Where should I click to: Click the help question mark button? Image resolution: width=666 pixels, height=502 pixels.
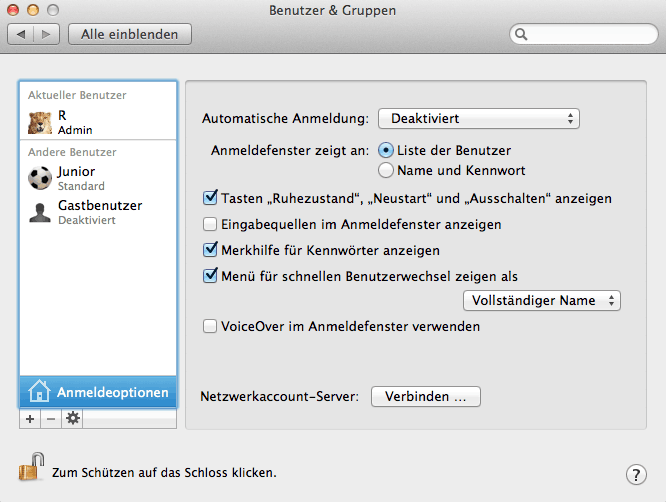[635, 474]
